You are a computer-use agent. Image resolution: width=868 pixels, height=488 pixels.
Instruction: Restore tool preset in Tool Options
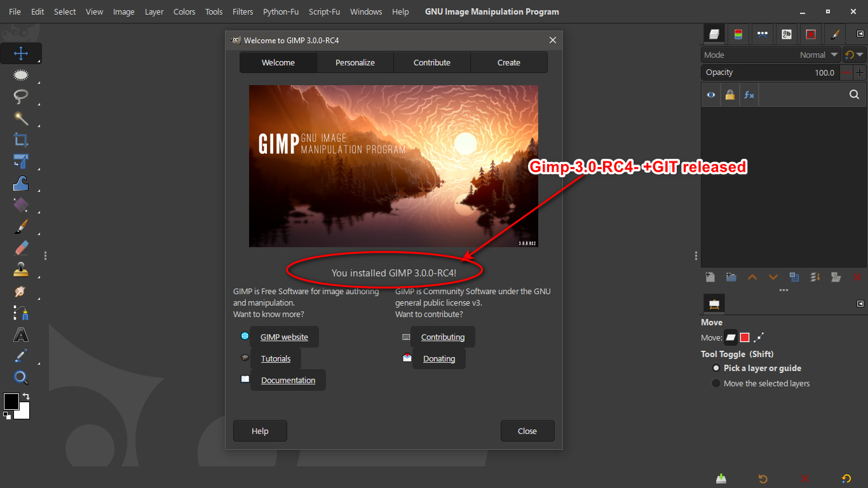tap(763, 478)
